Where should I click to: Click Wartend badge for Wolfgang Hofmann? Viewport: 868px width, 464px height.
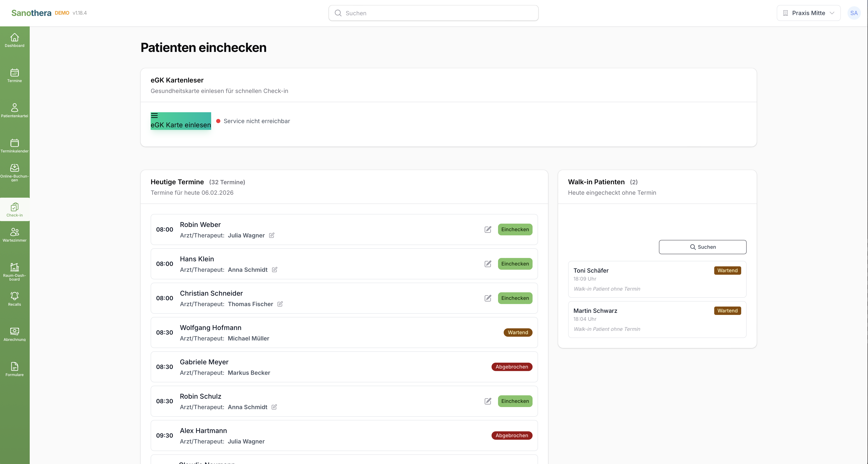(x=518, y=333)
